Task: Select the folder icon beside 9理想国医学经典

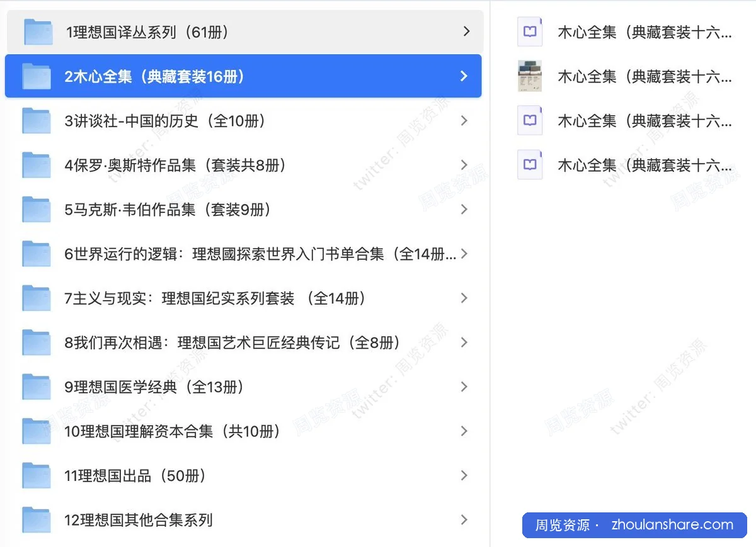Action: 36,387
